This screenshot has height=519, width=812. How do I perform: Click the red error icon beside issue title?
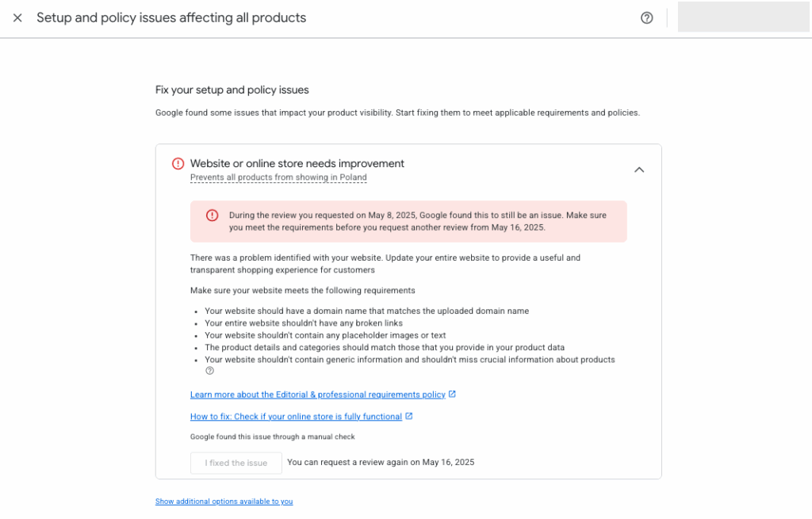point(178,164)
